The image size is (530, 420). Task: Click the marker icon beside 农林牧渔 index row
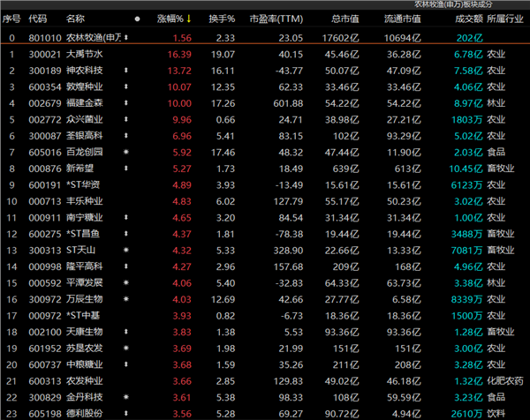click(126, 38)
